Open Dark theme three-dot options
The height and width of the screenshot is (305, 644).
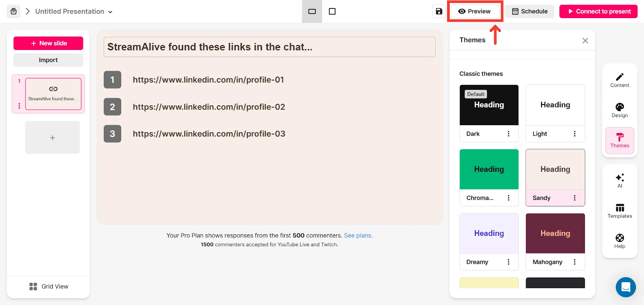(508, 134)
